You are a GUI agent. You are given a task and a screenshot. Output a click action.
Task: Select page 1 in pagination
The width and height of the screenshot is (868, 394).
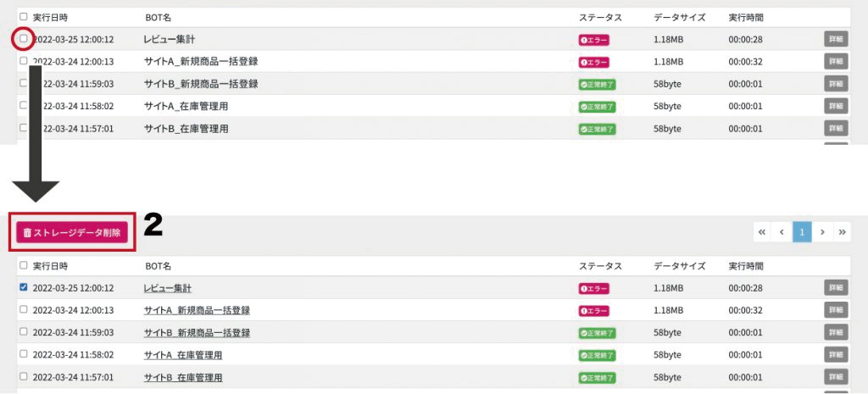pyautogui.click(x=802, y=232)
